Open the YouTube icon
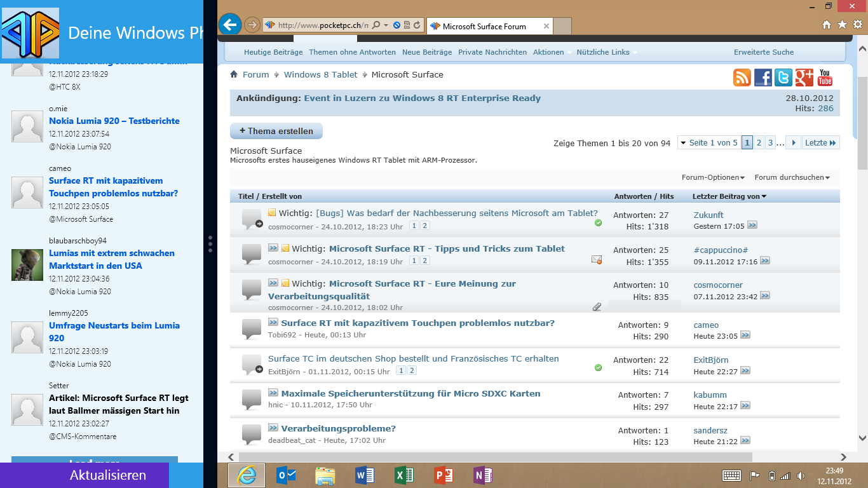The height and width of the screenshot is (488, 868). (825, 78)
